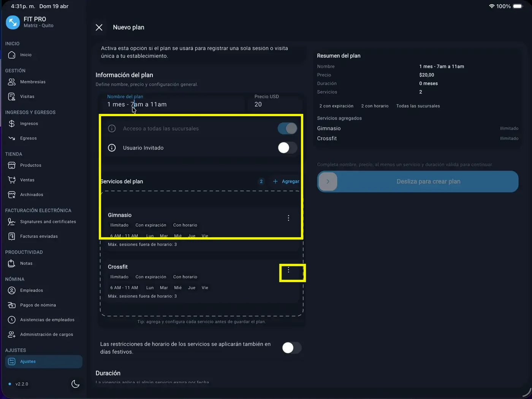This screenshot has height=399, width=532.
Task: Click the Notas clipboard icon
Action: 12,263
